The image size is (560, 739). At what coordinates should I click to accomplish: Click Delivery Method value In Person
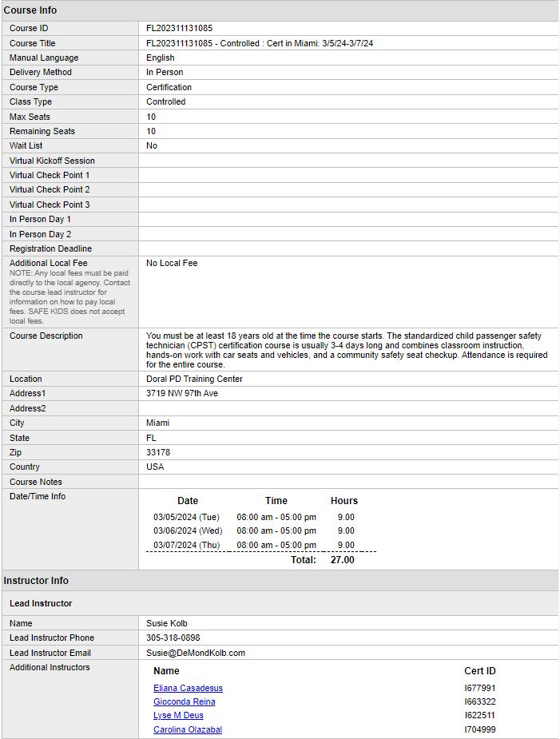tap(165, 72)
